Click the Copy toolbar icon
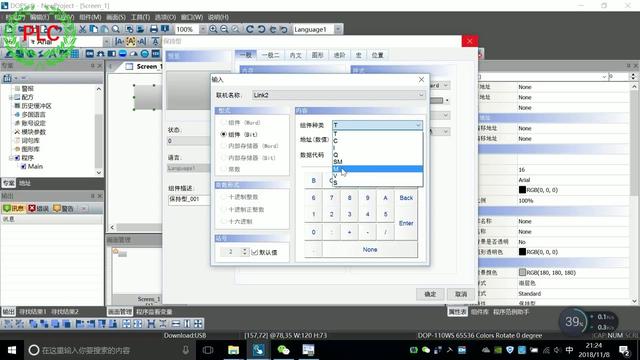The image size is (640, 360). [x=93, y=29]
